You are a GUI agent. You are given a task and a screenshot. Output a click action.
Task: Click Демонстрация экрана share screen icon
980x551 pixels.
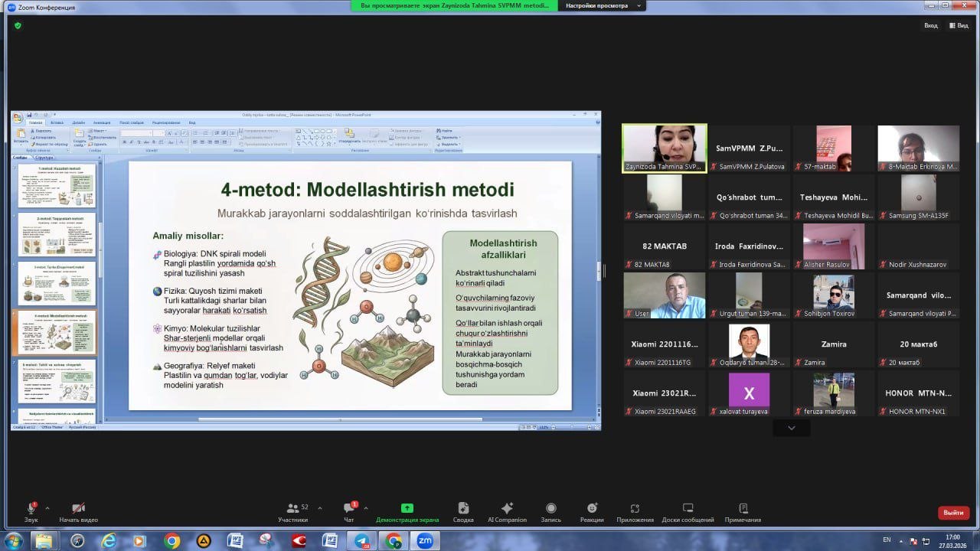[x=407, y=510]
